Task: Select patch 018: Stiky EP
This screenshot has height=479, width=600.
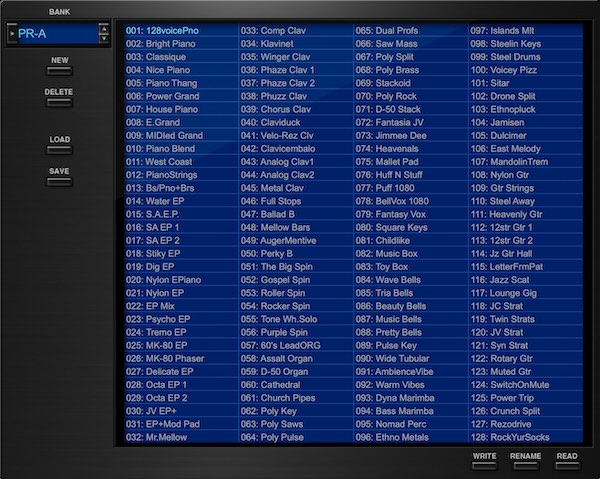Action: click(181, 254)
